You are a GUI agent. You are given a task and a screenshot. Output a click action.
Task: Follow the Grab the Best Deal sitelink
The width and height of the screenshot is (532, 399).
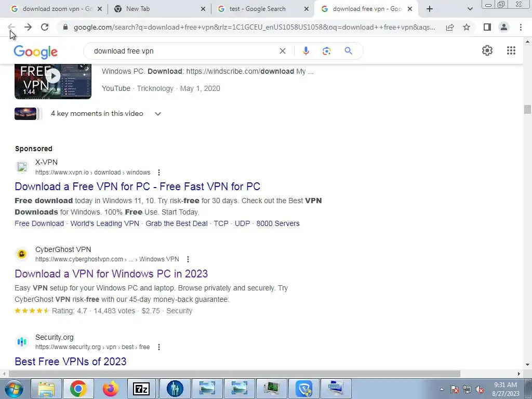[x=177, y=223]
